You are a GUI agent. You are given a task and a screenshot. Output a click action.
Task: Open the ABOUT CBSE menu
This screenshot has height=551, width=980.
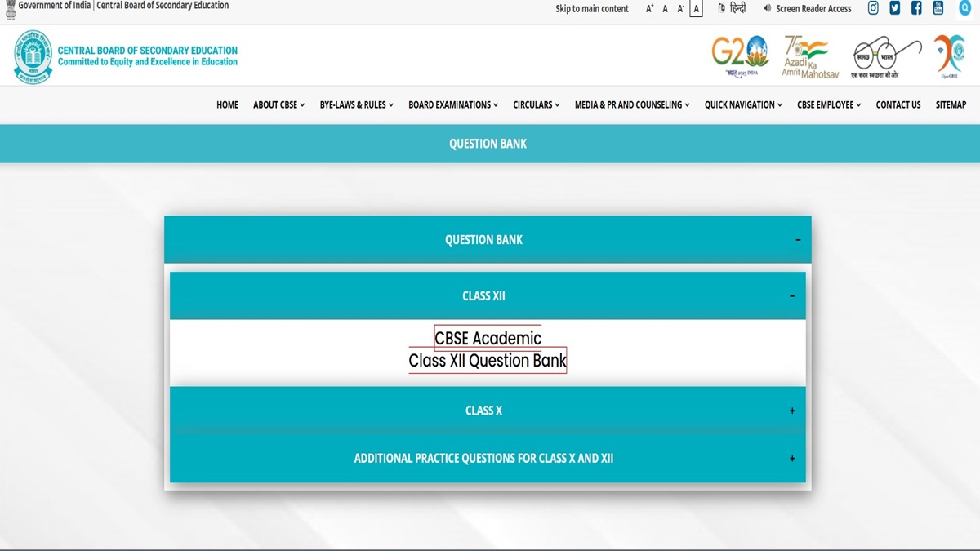[x=278, y=104]
